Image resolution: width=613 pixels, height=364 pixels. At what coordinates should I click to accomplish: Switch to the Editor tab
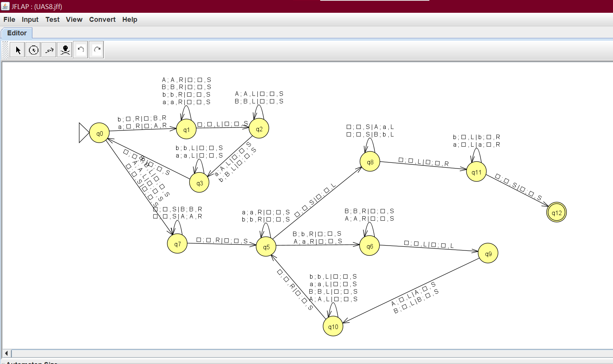pos(17,33)
